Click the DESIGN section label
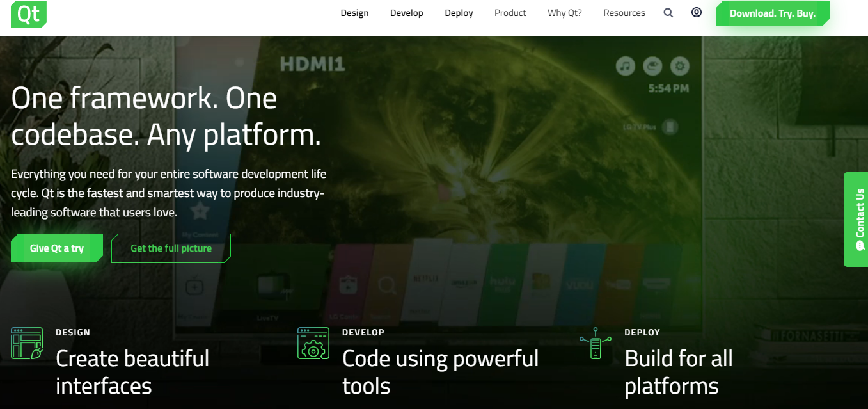The width and height of the screenshot is (868, 409). pos(73,332)
